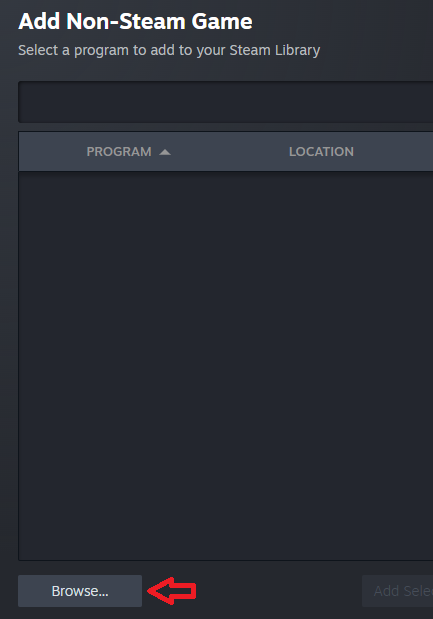433x619 pixels.
Task: Toggle the ascending sort arrow beside PROGRAM
Action: (x=165, y=152)
